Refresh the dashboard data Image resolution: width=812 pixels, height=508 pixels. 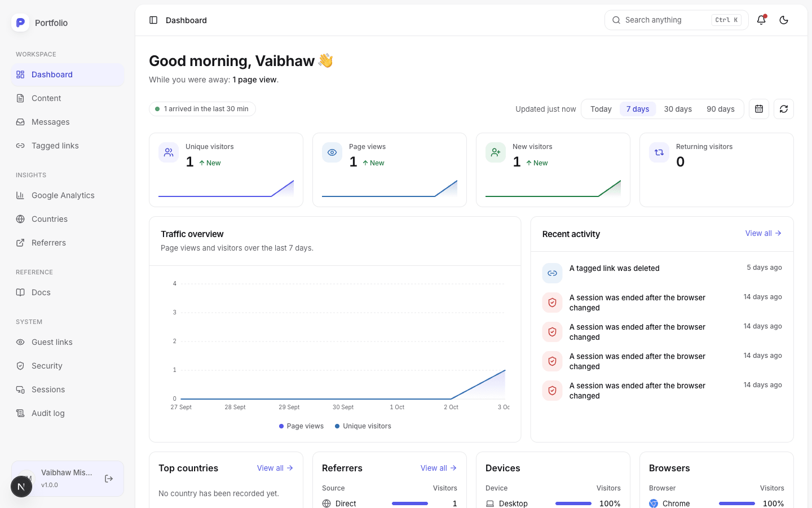784,109
